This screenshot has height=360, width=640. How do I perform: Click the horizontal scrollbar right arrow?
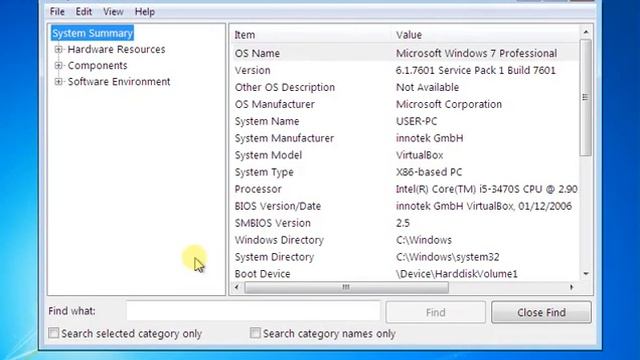571,287
